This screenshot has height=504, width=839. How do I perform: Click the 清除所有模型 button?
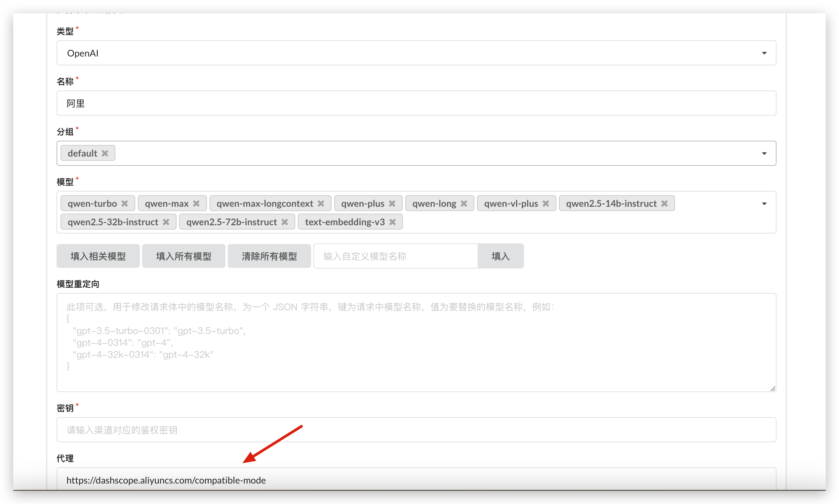(269, 256)
